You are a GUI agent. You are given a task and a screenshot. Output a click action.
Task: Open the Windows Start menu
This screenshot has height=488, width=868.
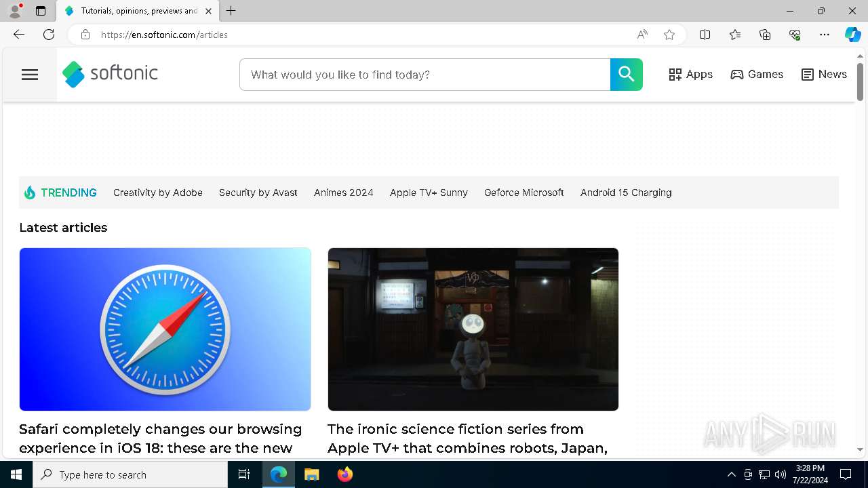click(x=16, y=474)
